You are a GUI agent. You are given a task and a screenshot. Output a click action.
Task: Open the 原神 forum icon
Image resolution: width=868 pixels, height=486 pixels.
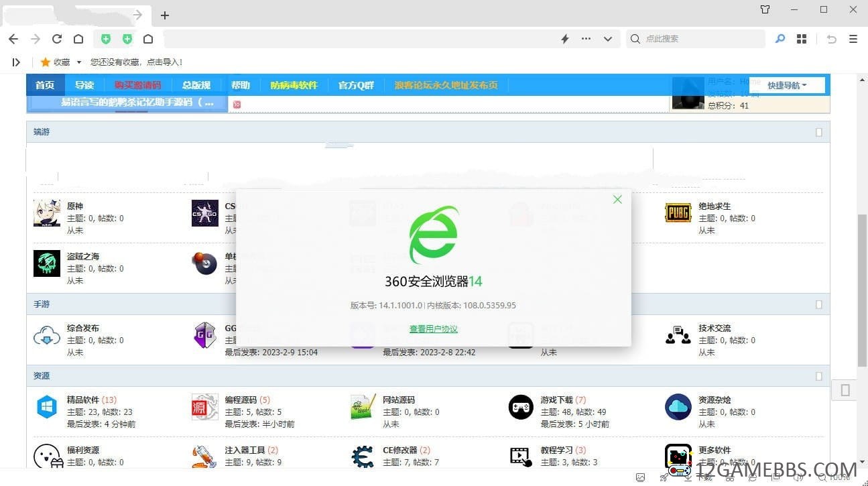(x=47, y=213)
